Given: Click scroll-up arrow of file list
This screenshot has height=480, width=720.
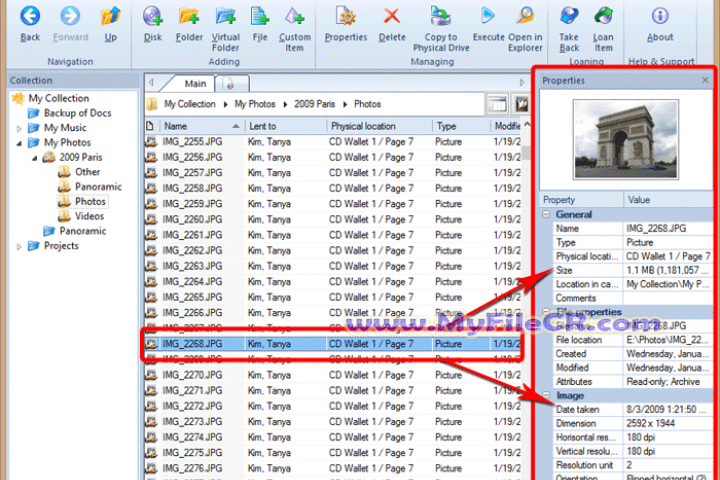Looking at the screenshot, I should pyautogui.click(x=527, y=125).
